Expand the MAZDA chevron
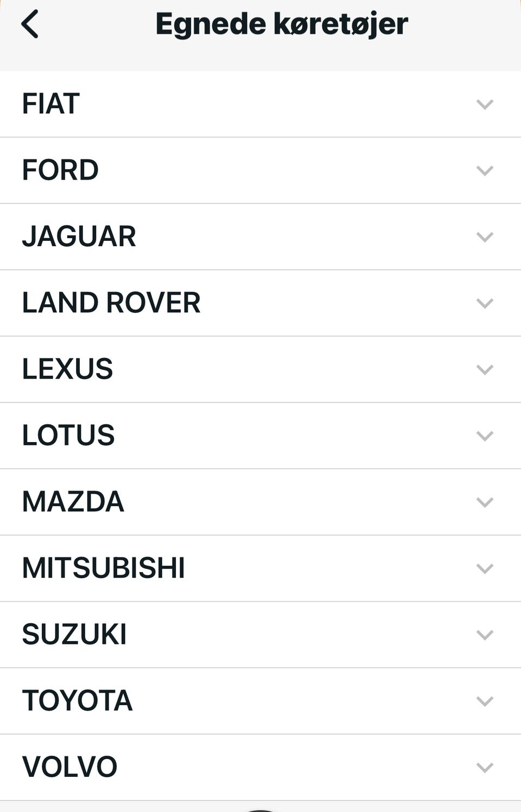The width and height of the screenshot is (521, 812). click(x=485, y=502)
